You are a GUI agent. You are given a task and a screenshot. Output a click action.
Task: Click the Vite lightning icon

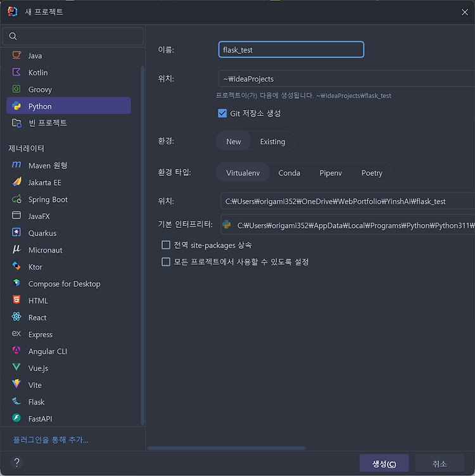16,384
